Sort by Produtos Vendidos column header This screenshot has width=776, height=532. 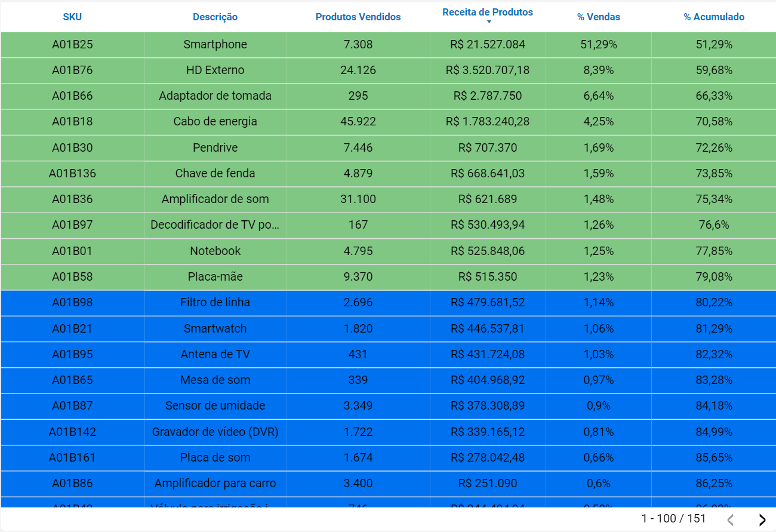click(358, 17)
